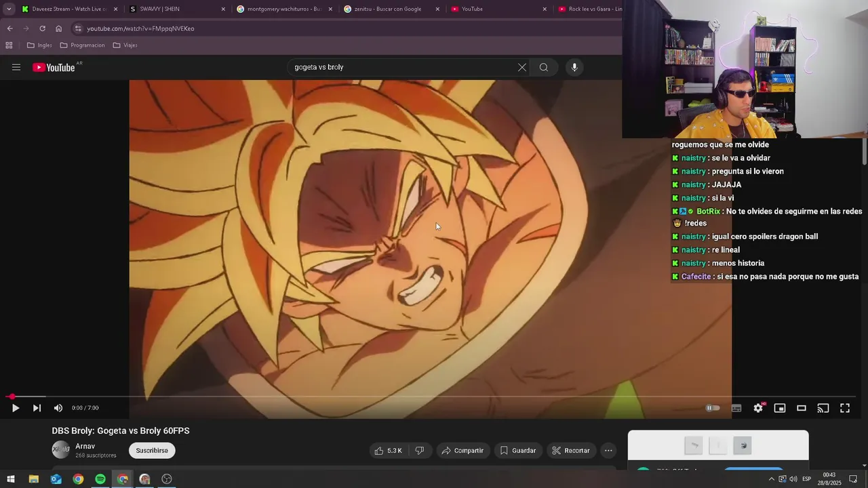
Task: Clear the search text with X
Action: (521, 67)
